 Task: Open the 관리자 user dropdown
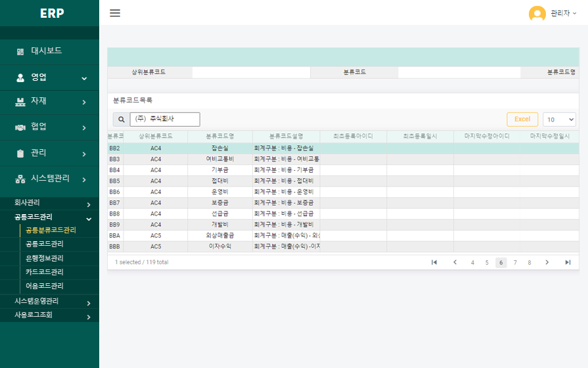(563, 13)
